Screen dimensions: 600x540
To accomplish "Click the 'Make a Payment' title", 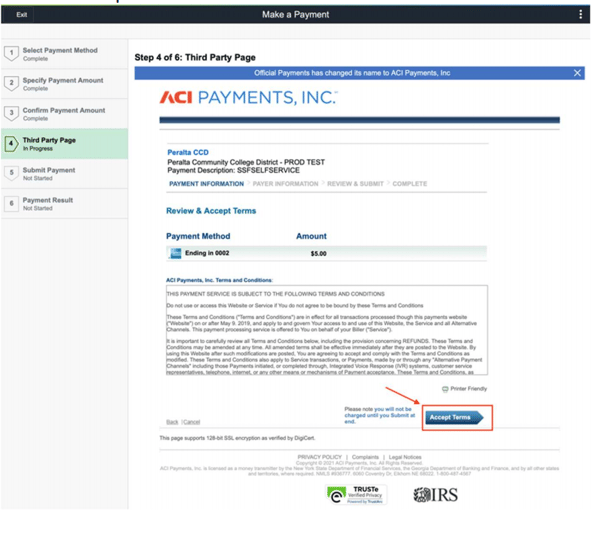I will (x=295, y=15).
